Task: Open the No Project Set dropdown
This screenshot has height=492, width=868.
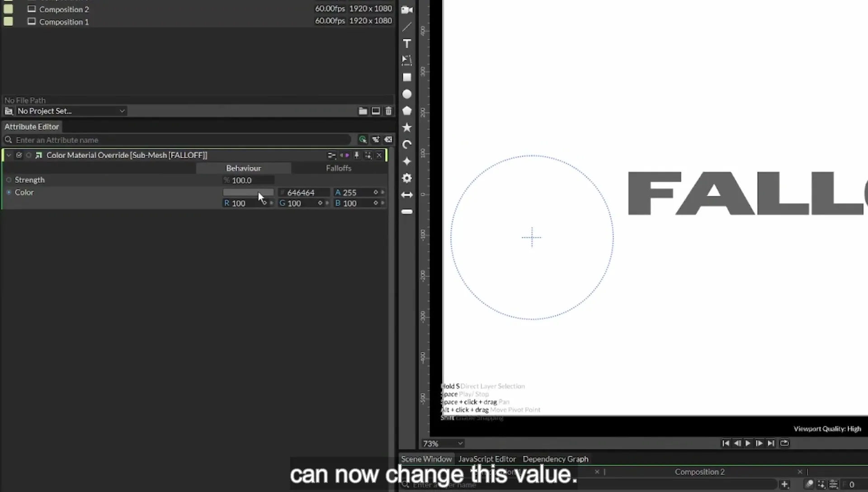Action: (x=71, y=111)
